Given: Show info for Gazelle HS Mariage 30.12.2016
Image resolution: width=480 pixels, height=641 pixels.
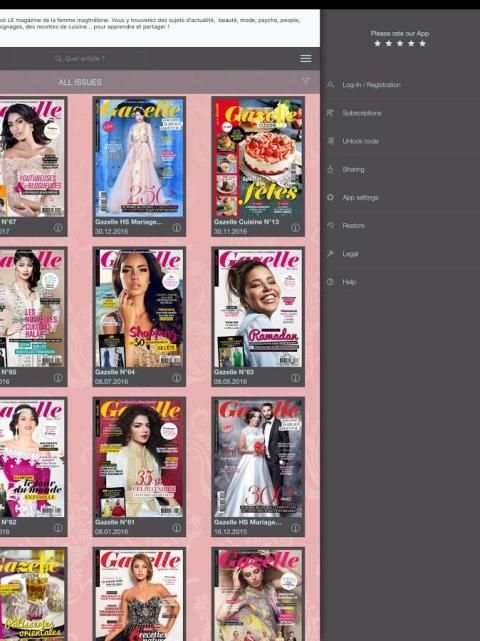Looking at the screenshot, I should point(177,228).
